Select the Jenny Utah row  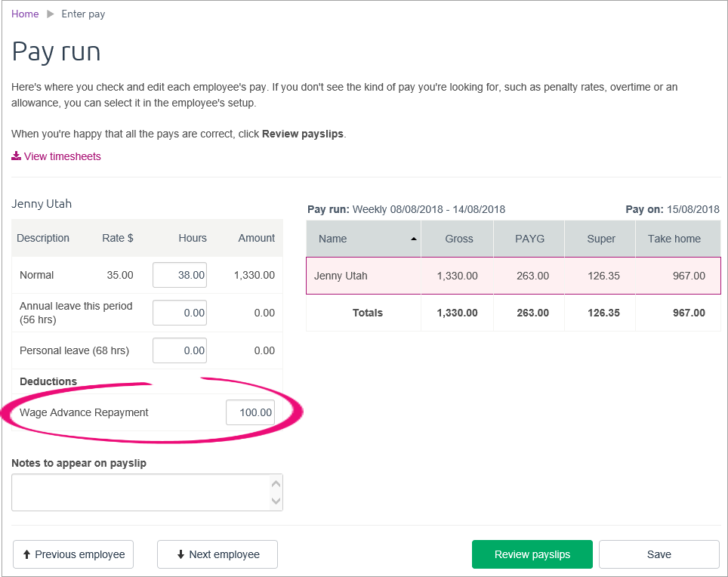click(x=513, y=276)
